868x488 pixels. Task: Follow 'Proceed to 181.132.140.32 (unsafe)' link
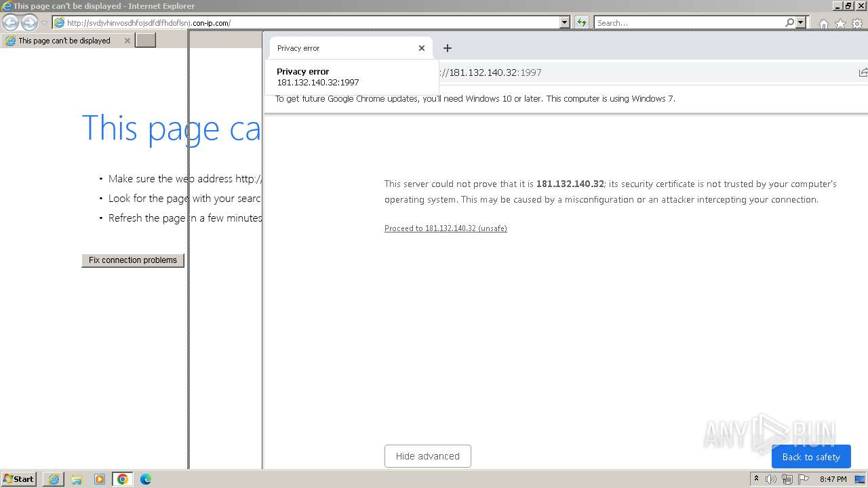[x=446, y=228]
